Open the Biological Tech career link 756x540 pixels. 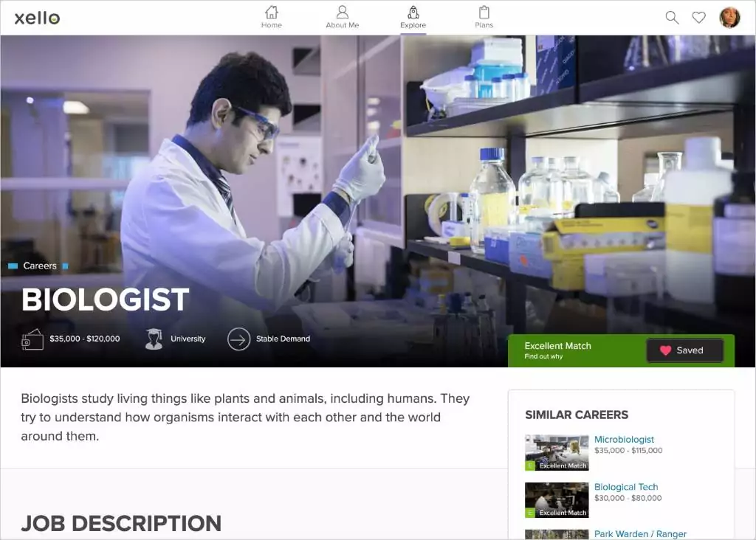(626, 487)
